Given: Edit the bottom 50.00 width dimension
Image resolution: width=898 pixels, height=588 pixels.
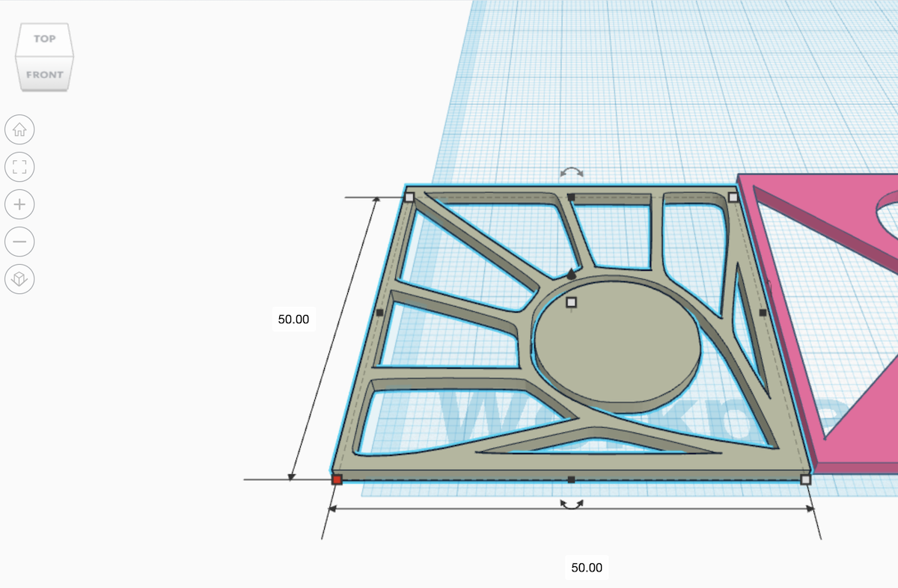Looking at the screenshot, I should [587, 568].
